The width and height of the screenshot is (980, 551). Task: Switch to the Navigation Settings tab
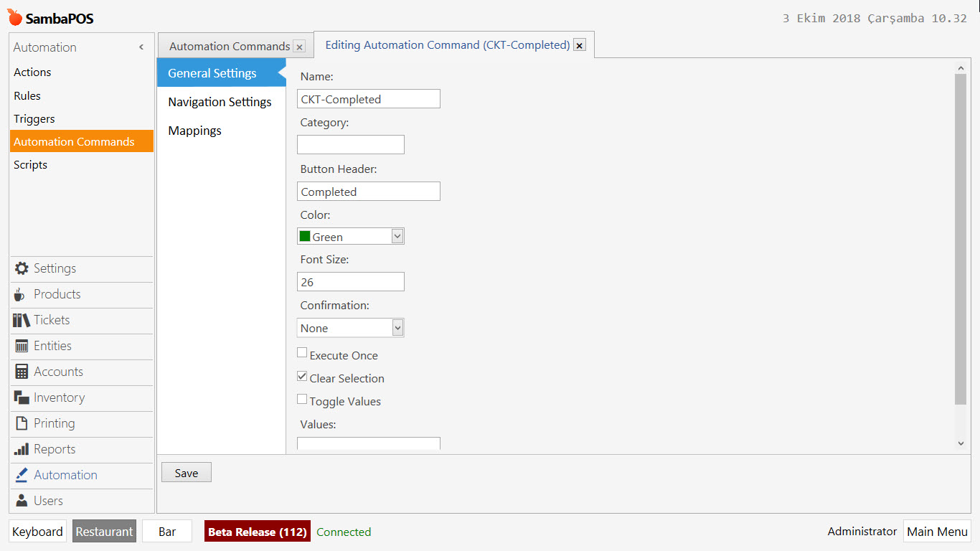(220, 101)
